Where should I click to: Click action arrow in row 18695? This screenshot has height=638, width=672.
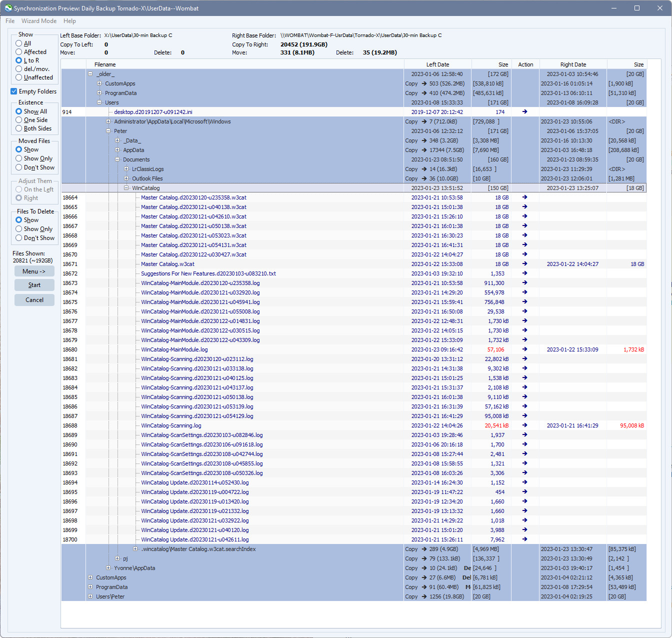click(x=524, y=492)
